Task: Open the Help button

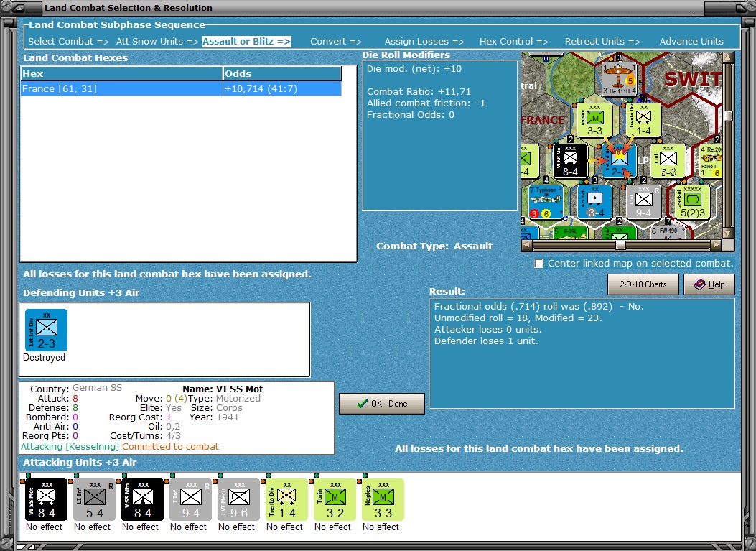Action: (x=709, y=284)
